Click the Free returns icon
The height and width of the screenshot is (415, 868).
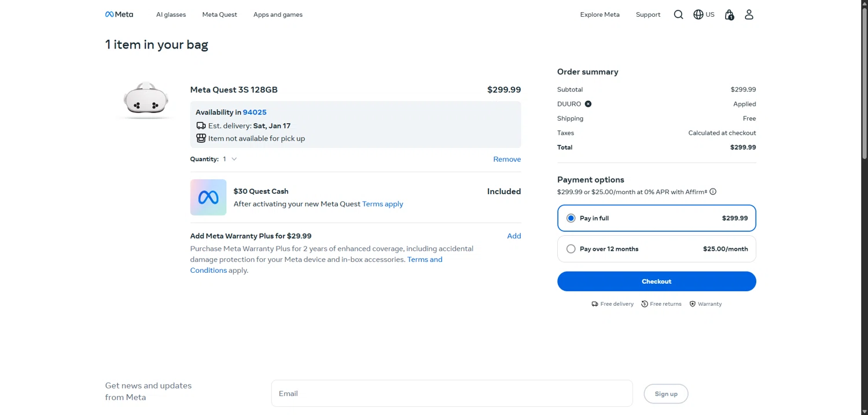click(645, 304)
